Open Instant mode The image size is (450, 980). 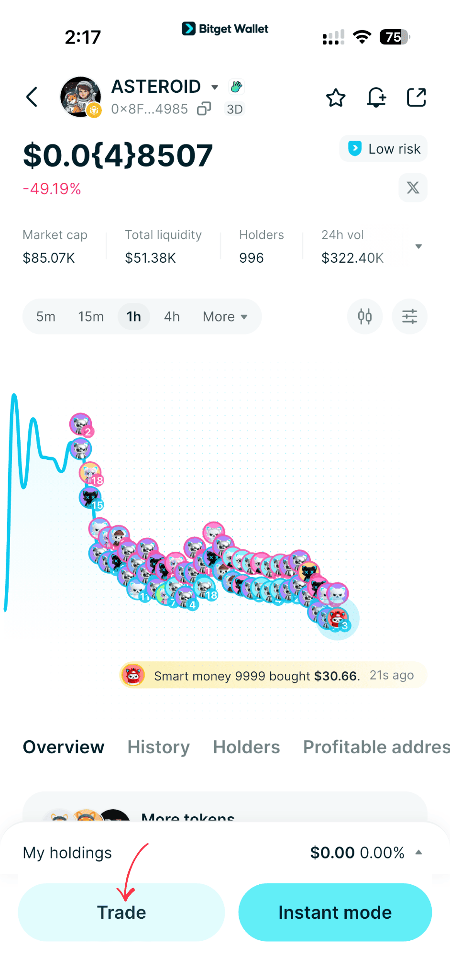pyautogui.click(x=334, y=912)
